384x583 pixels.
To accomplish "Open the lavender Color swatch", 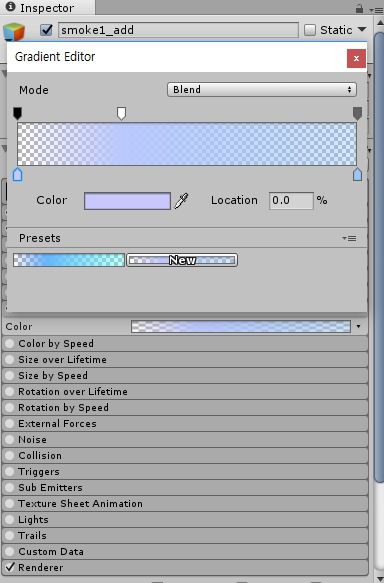I will pyautogui.click(x=128, y=201).
